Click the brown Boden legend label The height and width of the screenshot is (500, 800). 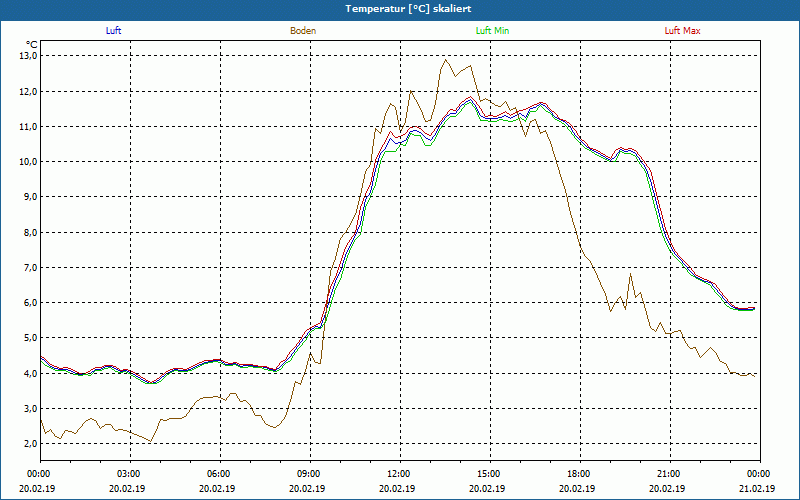point(303,31)
